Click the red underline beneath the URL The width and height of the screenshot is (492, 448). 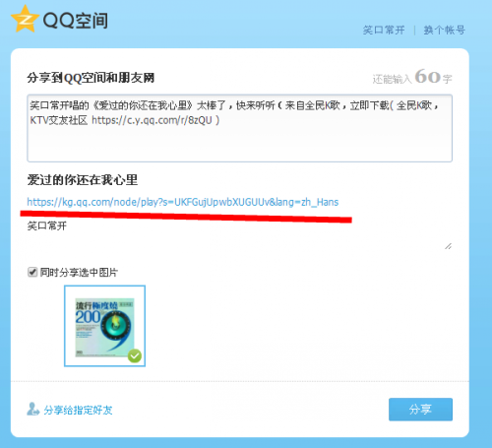click(186, 217)
